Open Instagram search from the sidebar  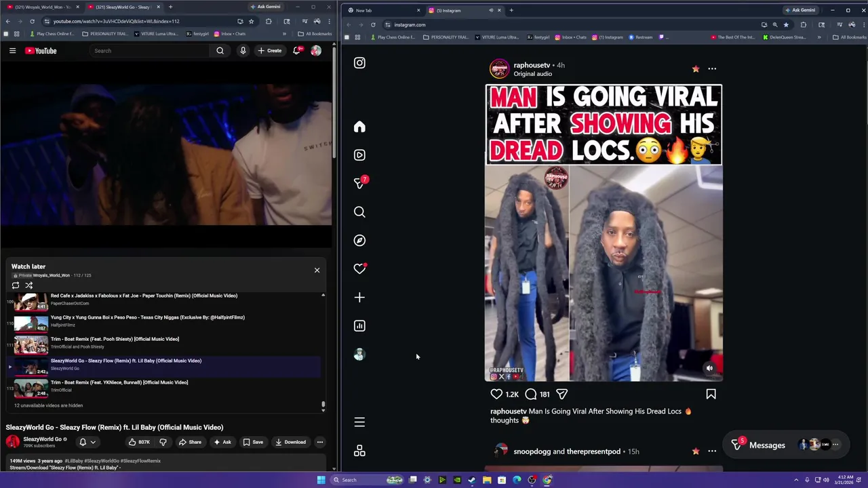click(359, 212)
